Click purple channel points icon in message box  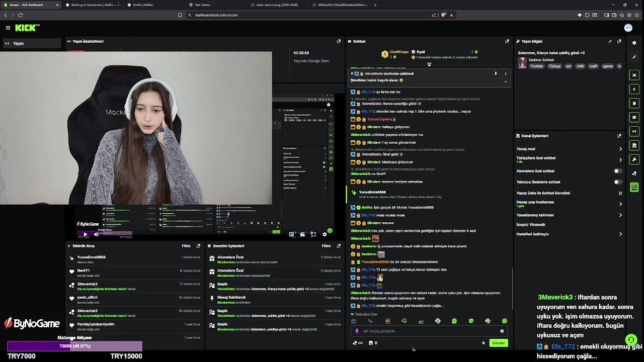(357, 331)
